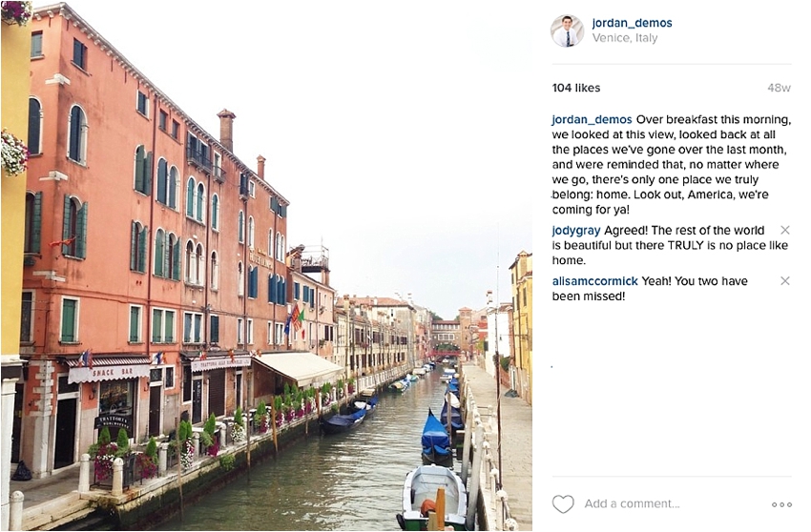
Task: Click the flags hanging on the building
Action: 294,317
